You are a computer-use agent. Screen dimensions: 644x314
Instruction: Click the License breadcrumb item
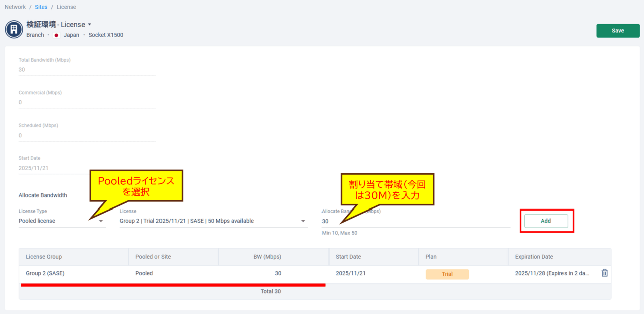[66, 7]
